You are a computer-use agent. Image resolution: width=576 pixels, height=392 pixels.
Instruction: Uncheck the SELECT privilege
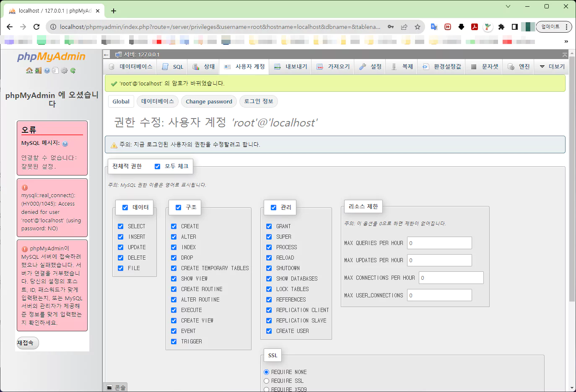click(121, 226)
